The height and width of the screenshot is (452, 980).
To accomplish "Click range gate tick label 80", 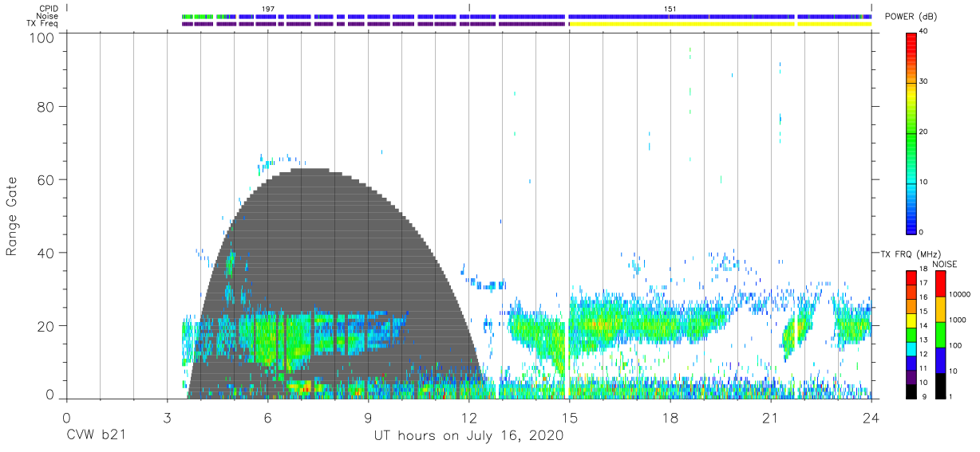I will pos(46,106).
